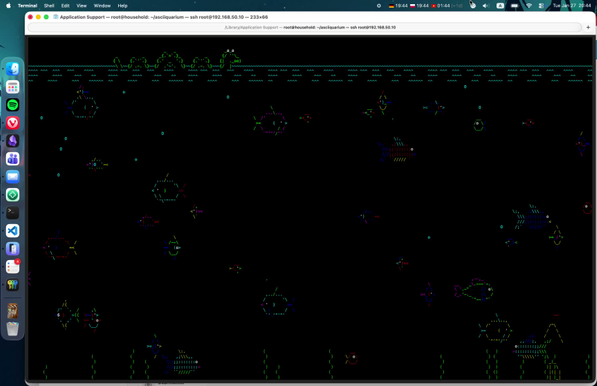The width and height of the screenshot is (597, 386).
Task: Open Visual Studio Code from the Dock
Action: (x=13, y=231)
